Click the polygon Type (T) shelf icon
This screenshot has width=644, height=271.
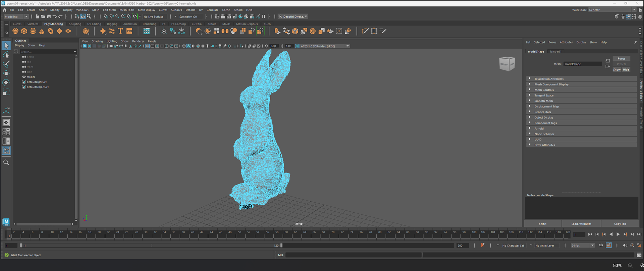pos(120,31)
